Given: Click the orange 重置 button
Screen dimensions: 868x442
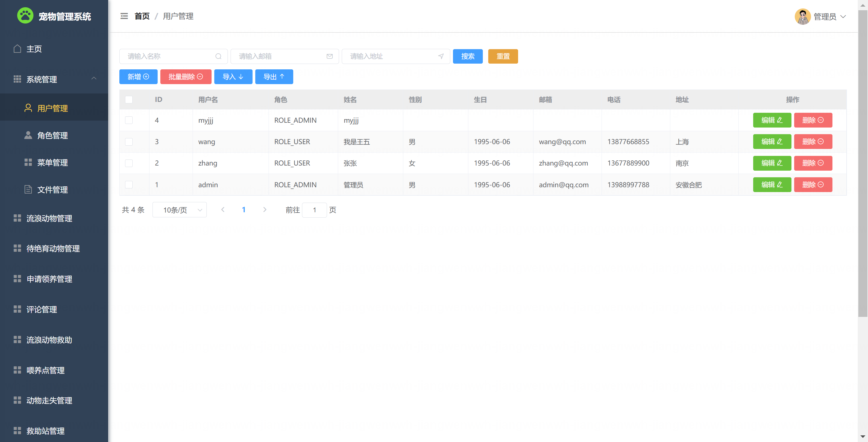Looking at the screenshot, I should (503, 56).
